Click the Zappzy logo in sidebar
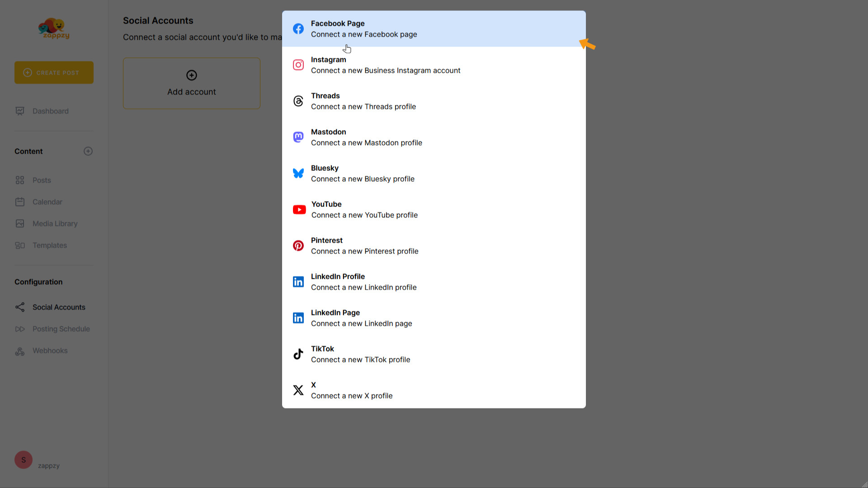This screenshot has width=868, height=488. click(54, 28)
